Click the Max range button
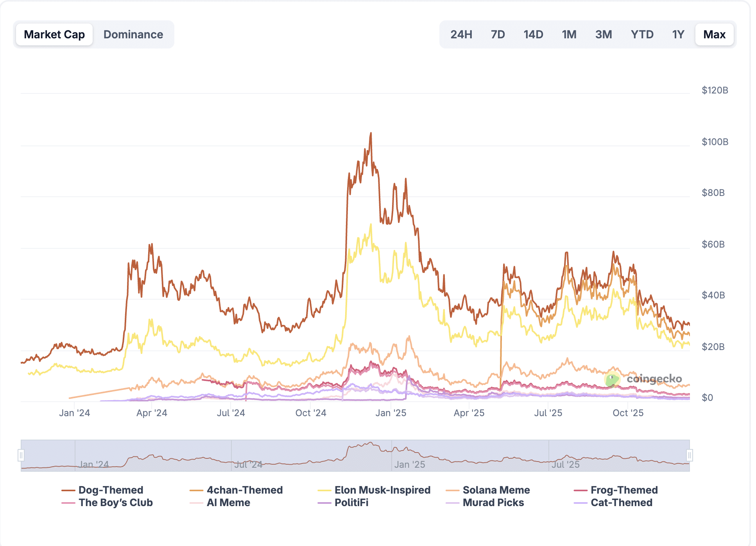 pyautogui.click(x=714, y=34)
